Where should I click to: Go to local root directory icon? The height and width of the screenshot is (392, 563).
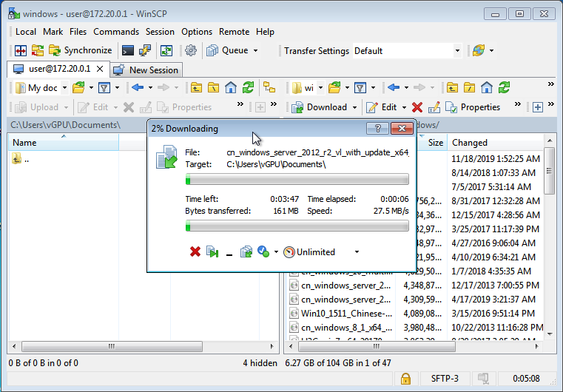(213, 87)
